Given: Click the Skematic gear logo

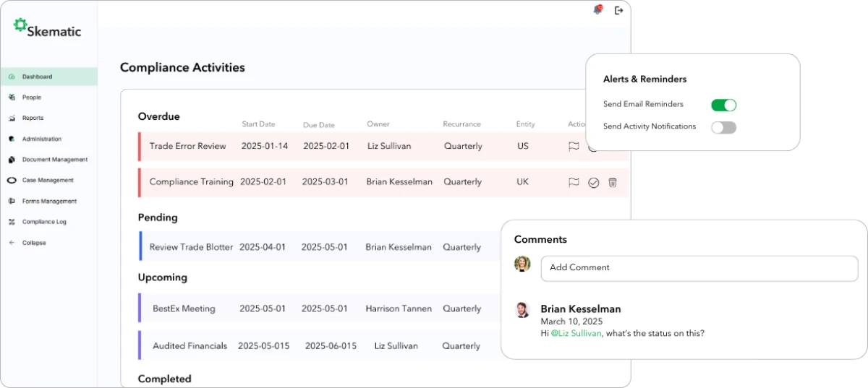Looking at the screenshot, I should (x=20, y=25).
